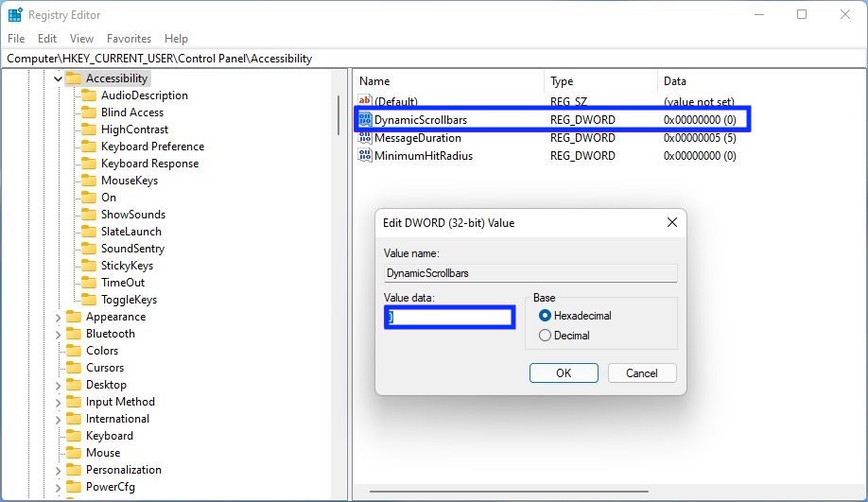This screenshot has width=868, height=502.
Task: Open the Favorites menu
Action: [x=129, y=39]
